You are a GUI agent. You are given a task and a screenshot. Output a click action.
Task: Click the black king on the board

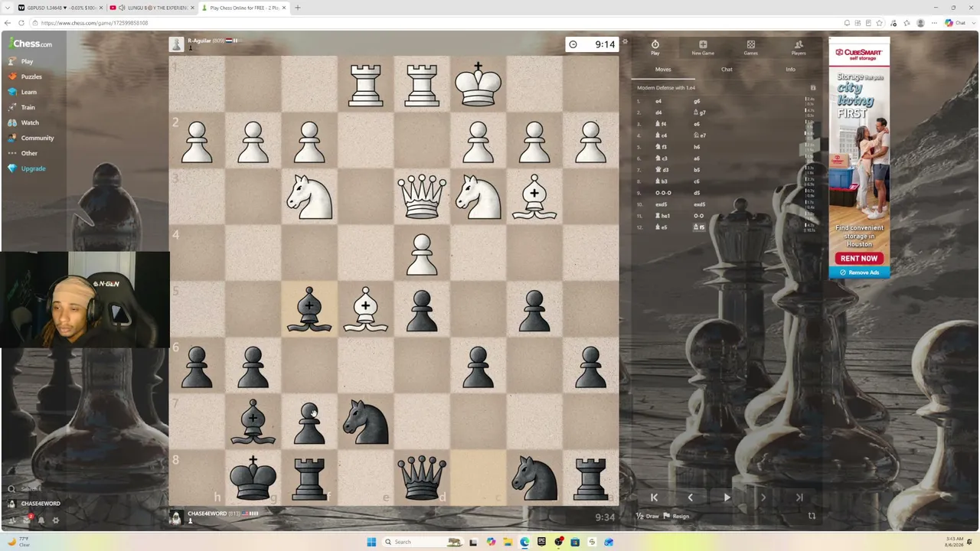(253, 478)
